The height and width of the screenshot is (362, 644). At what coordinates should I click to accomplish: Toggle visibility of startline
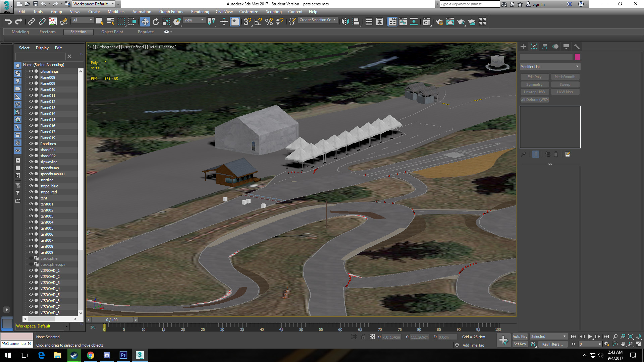(31, 180)
